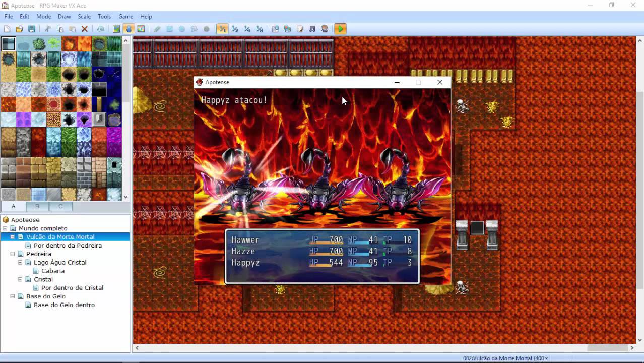Open the Edit menu
This screenshot has width=644, height=363.
(x=24, y=17)
